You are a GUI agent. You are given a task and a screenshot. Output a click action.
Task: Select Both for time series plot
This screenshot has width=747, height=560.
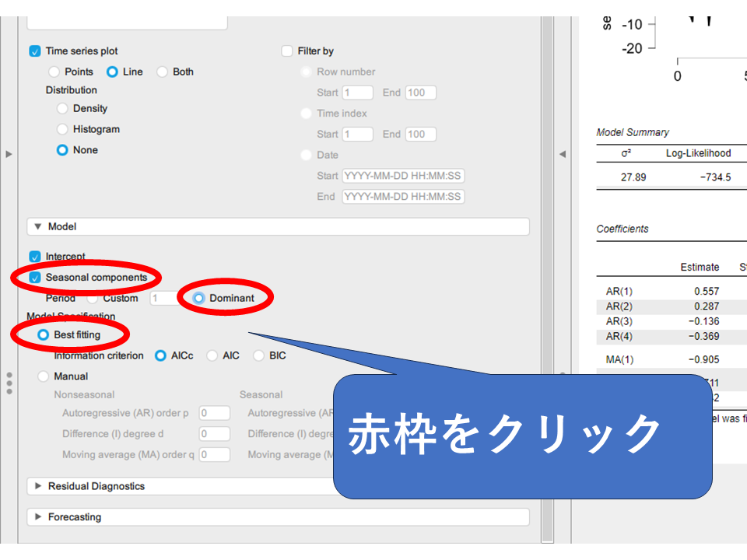click(163, 72)
